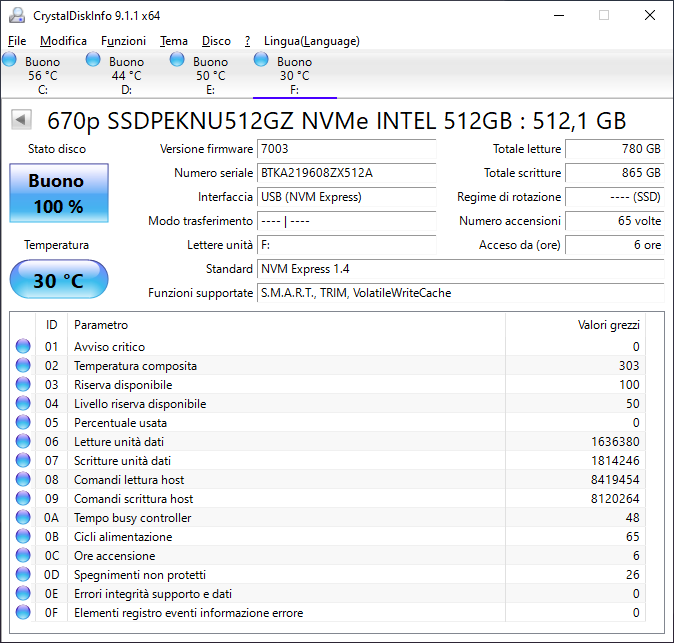Click status orb for Letture unità dati
This screenshot has height=643, width=674.
(23, 441)
